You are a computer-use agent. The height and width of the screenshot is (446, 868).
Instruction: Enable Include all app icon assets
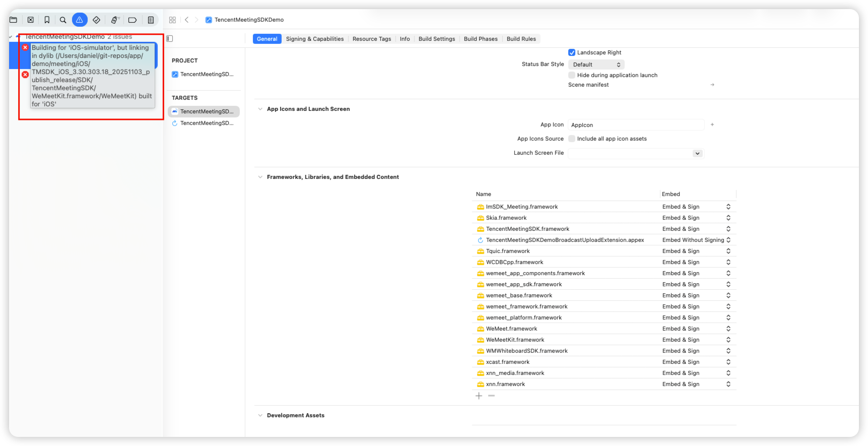pos(572,139)
